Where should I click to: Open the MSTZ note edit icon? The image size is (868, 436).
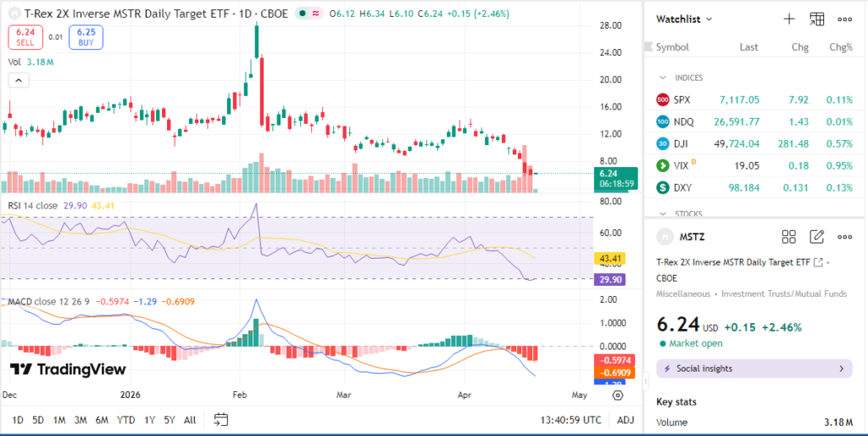click(x=816, y=237)
